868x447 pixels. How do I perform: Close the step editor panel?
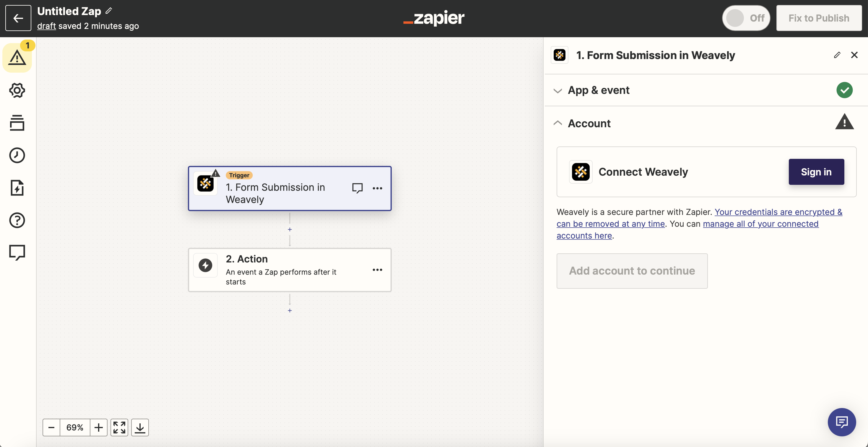854,55
